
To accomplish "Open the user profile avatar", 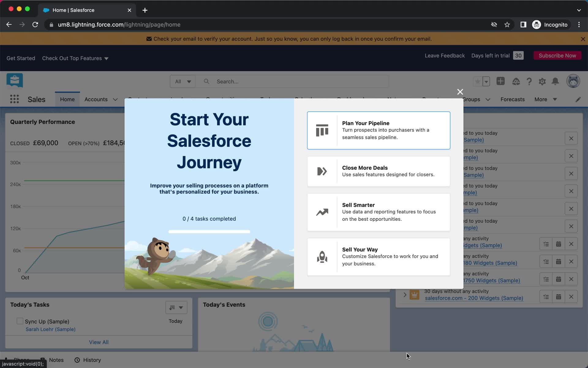I will (x=573, y=81).
